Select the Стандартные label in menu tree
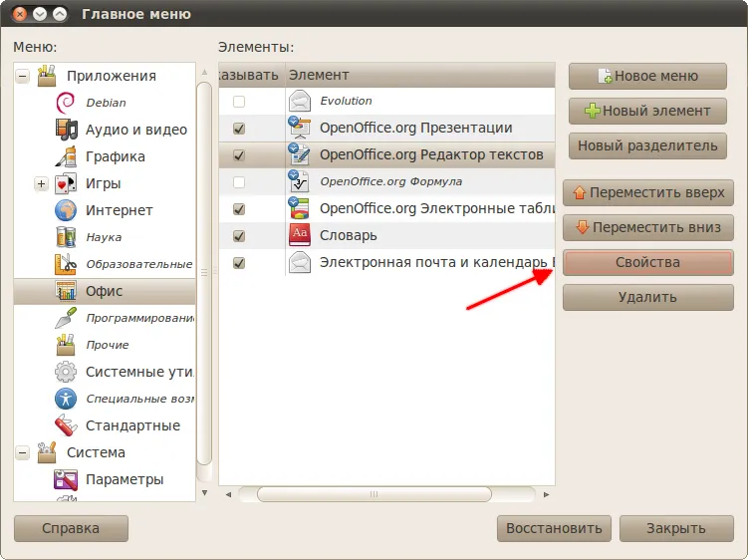This screenshot has height=560, width=748. (x=133, y=425)
